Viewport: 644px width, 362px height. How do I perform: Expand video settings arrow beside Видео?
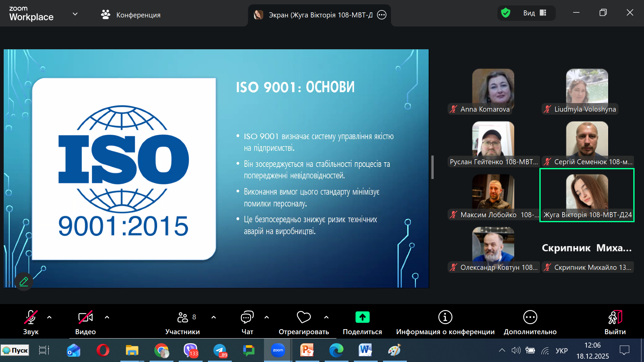click(x=107, y=317)
